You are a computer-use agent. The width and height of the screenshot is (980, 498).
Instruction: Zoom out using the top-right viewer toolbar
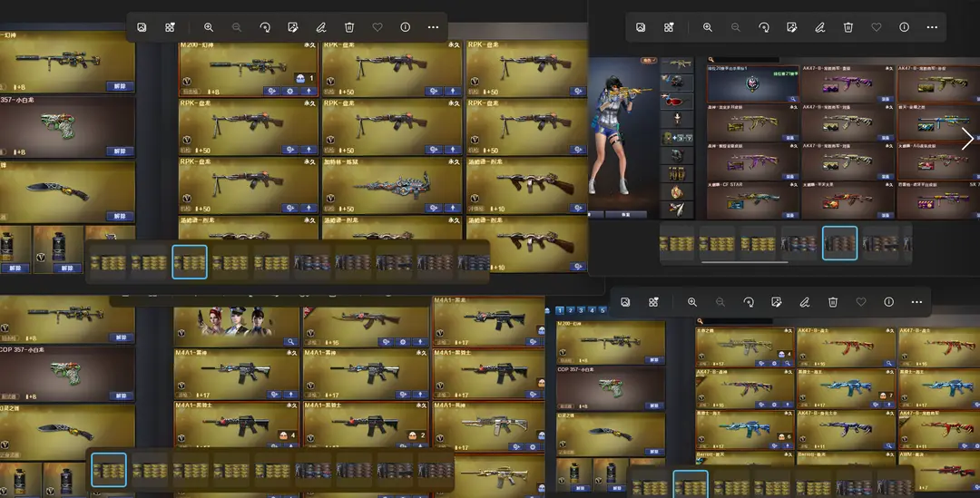point(736,27)
